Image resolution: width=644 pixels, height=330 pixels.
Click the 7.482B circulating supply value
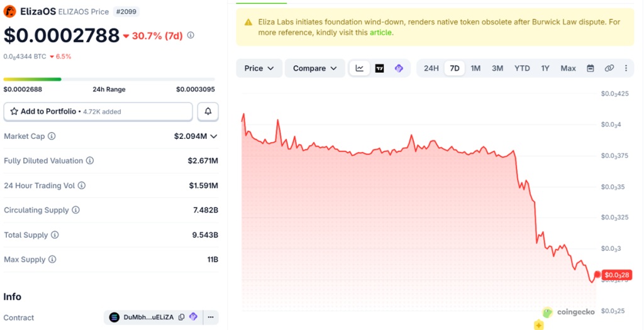pyautogui.click(x=206, y=210)
